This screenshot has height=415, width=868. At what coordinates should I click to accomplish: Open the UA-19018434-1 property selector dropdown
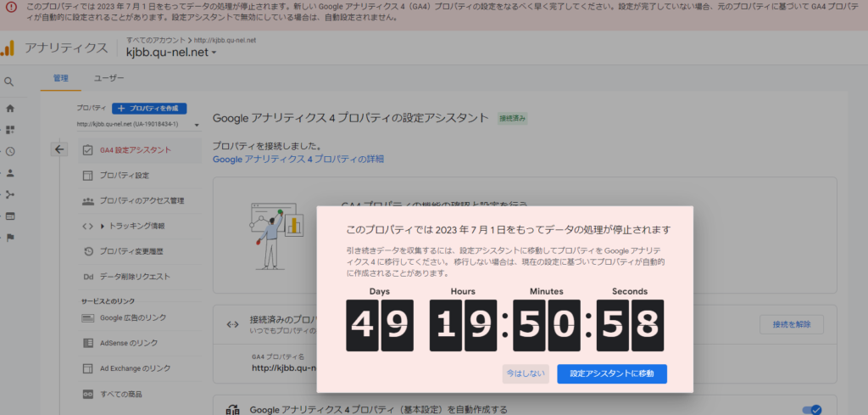pyautogui.click(x=137, y=125)
